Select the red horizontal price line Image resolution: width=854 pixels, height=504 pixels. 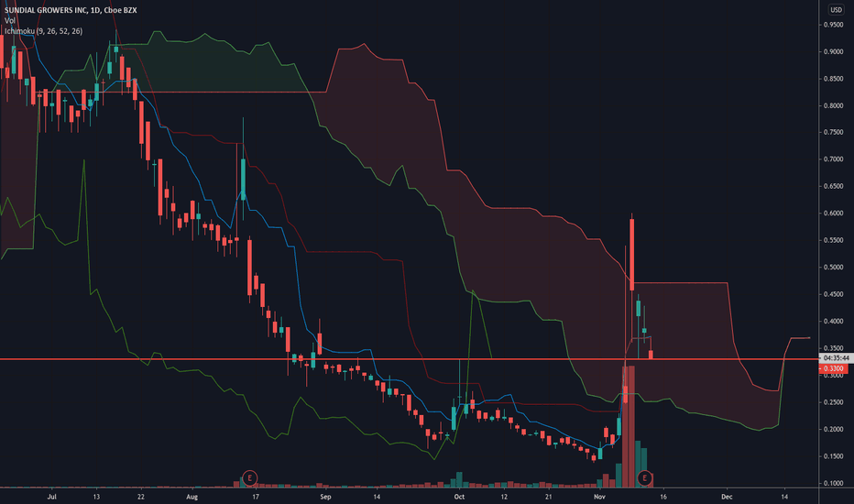(409, 359)
